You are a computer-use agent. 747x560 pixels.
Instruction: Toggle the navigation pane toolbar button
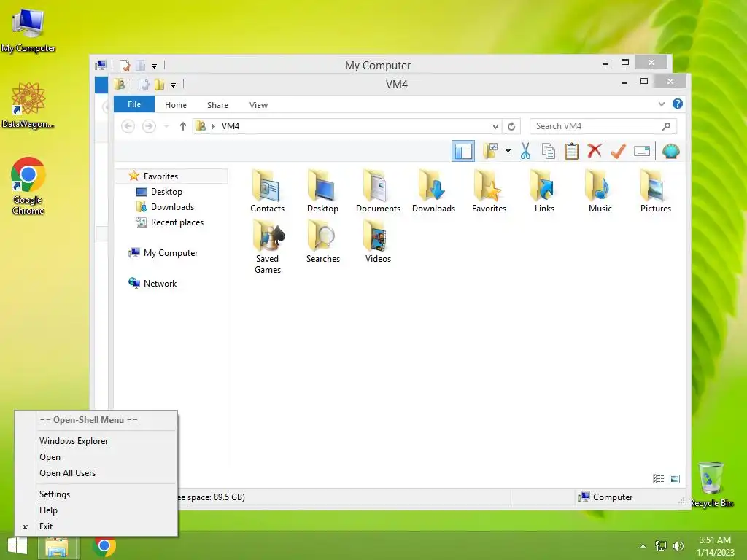(x=462, y=152)
